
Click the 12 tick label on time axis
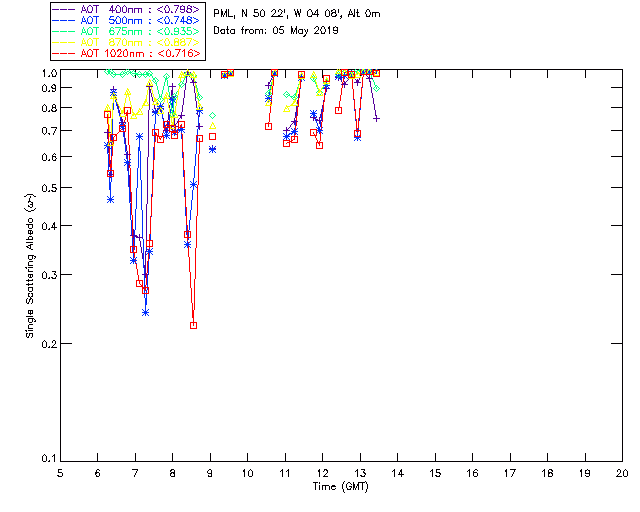point(322,472)
